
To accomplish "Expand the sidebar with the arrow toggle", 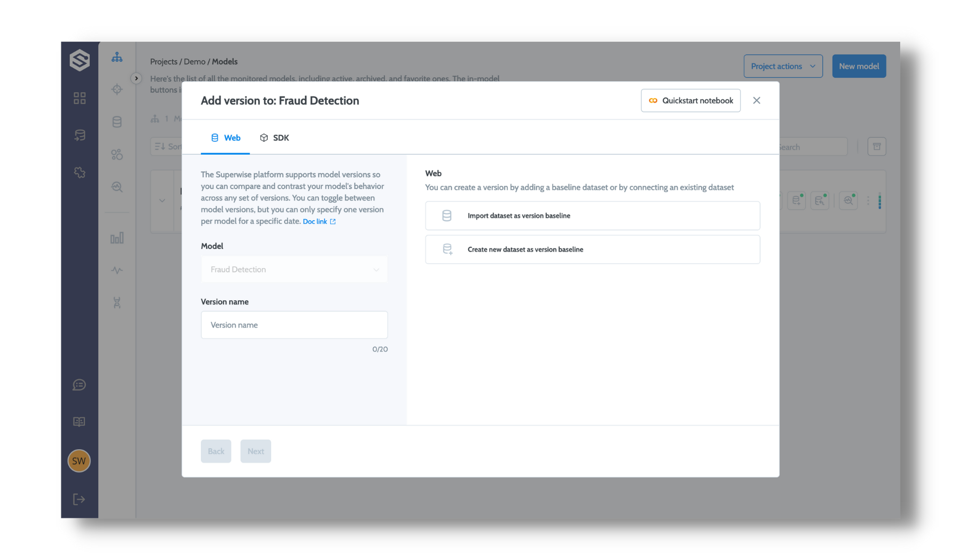I will pos(136,78).
